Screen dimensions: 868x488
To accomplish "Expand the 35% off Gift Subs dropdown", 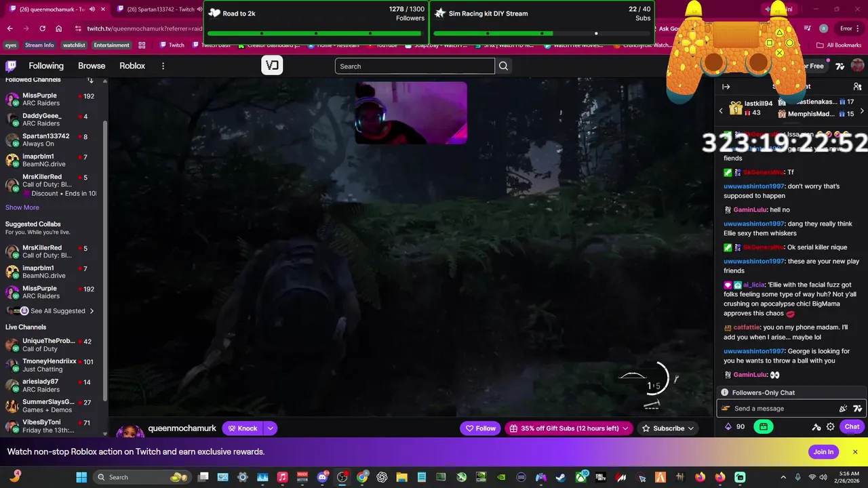I will point(625,428).
